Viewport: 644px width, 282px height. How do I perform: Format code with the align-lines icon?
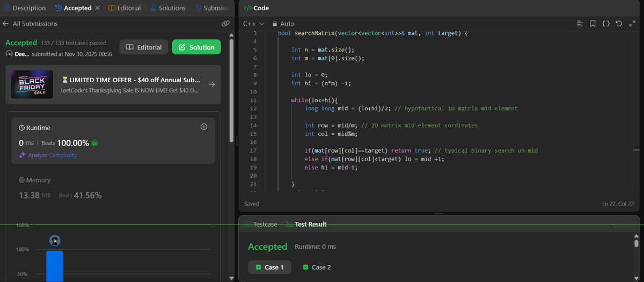tap(580, 24)
